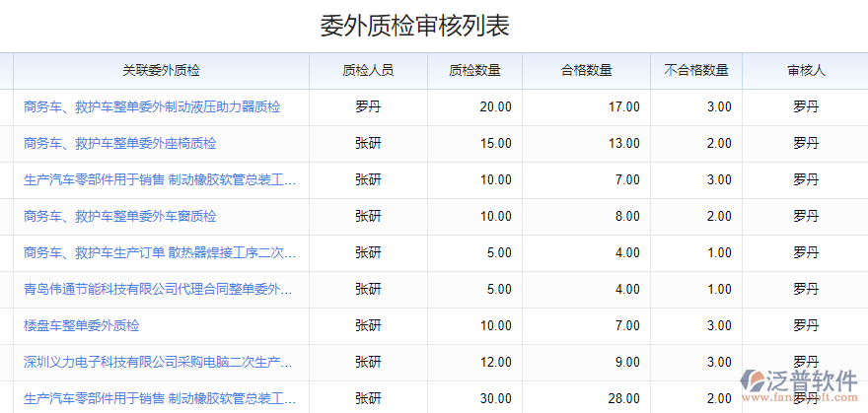Click the 不合格数量 column header
Image resolution: width=868 pixels, height=413 pixels.
pos(696,71)
